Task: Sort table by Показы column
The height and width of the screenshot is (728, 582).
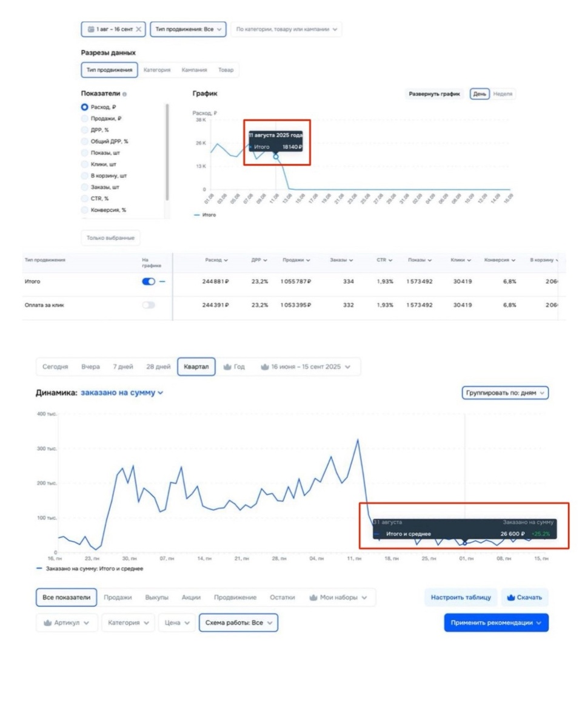Action: point(420,260)
